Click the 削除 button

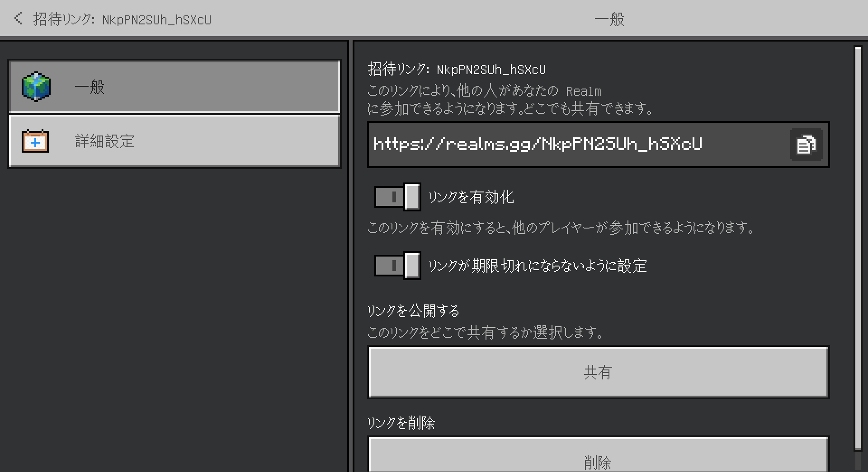point(598,455)
